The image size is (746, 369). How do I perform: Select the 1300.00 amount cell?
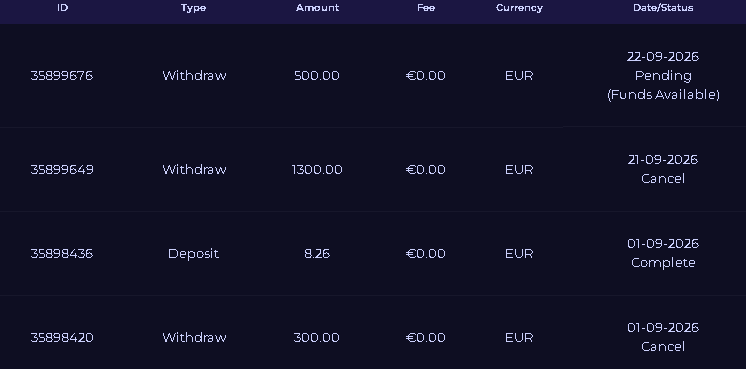coord(317,170)
